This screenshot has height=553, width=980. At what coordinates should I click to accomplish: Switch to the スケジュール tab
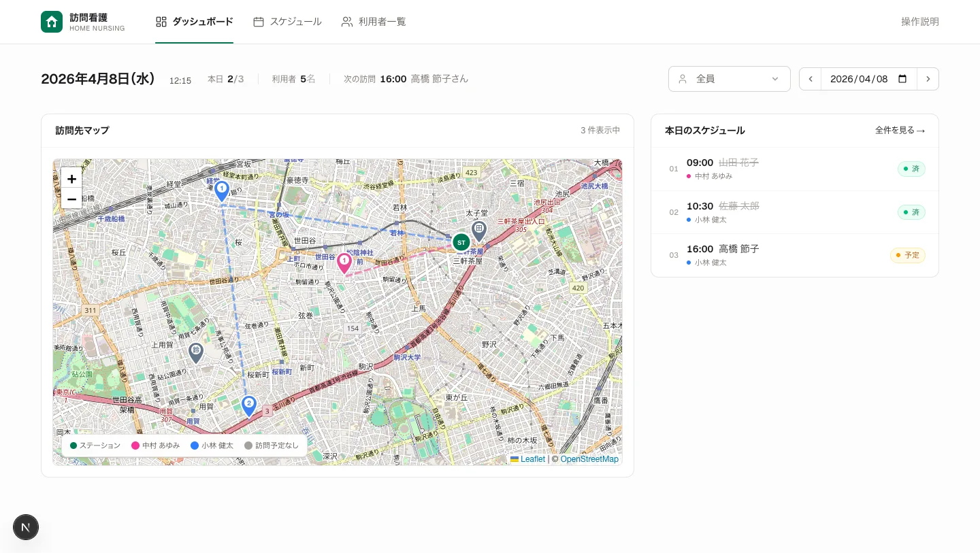point(287,22)
